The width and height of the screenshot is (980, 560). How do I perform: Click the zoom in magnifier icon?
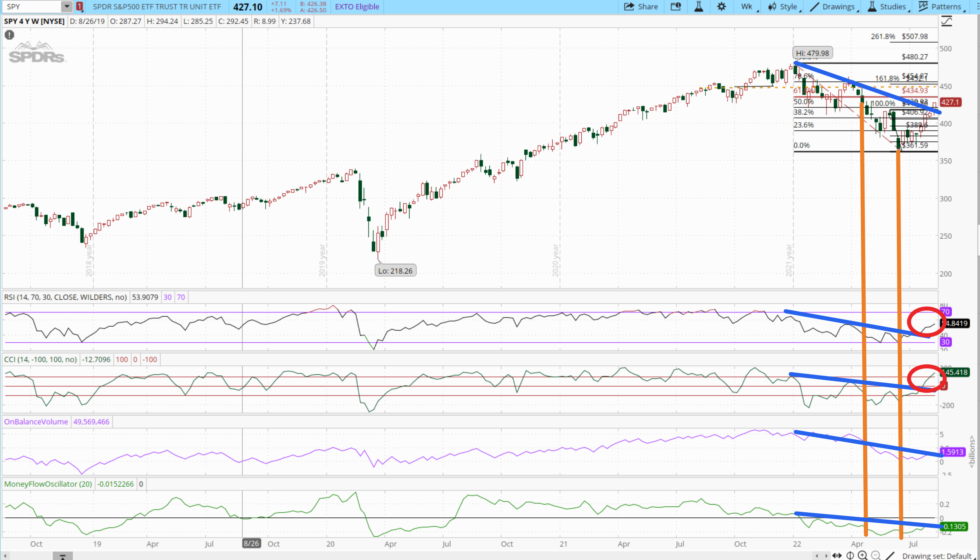[862, 555]
